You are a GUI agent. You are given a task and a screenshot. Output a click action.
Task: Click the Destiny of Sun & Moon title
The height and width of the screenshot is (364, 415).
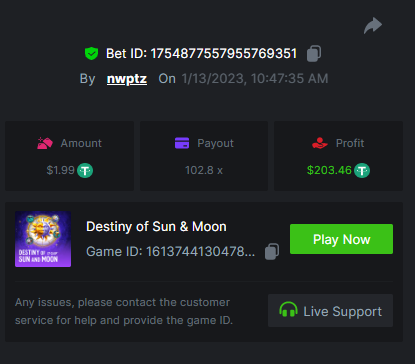(x=156, y=227)
